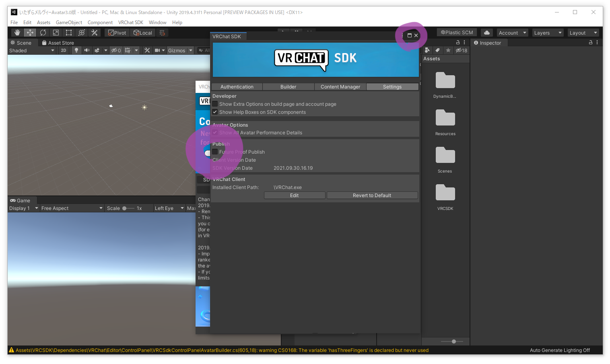This screenshot has height=364, width=610.
Task: Open VRChat SDK window options menu
Action: pyautogui.click(x=402, y=35)
